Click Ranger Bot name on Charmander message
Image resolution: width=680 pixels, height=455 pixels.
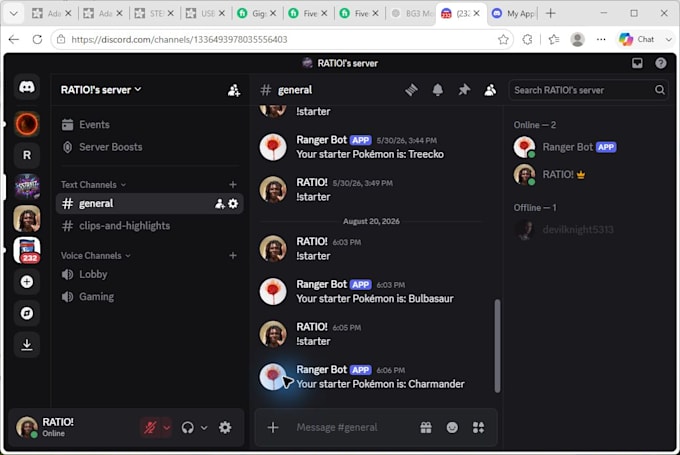[321, 370]
